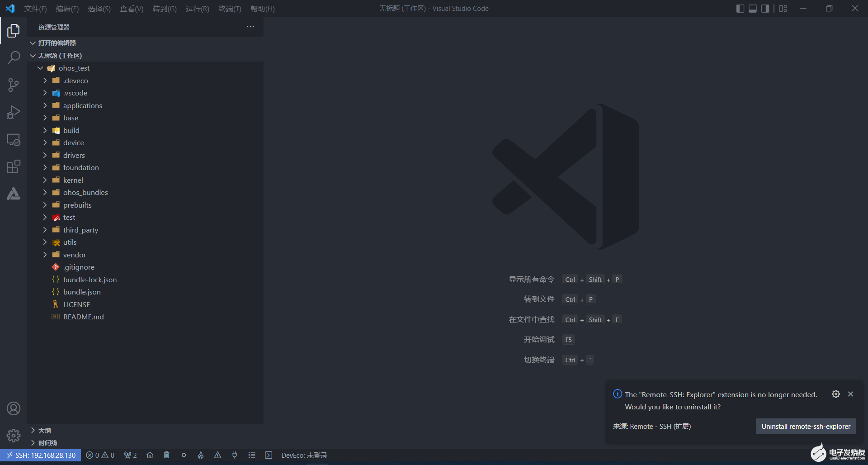Select the ohos_bundles folder row
Image resolution: width=868 pixels, height=465 pixels.
[x=145, y=192]
